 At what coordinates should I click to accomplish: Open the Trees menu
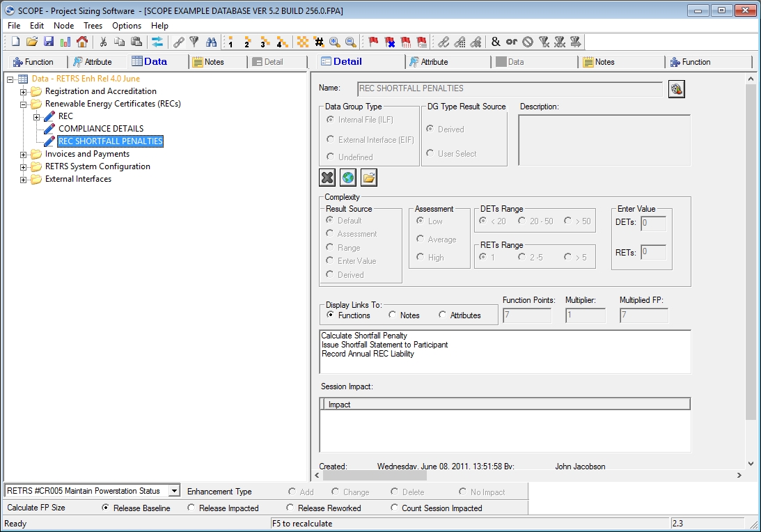pos(93,26)
